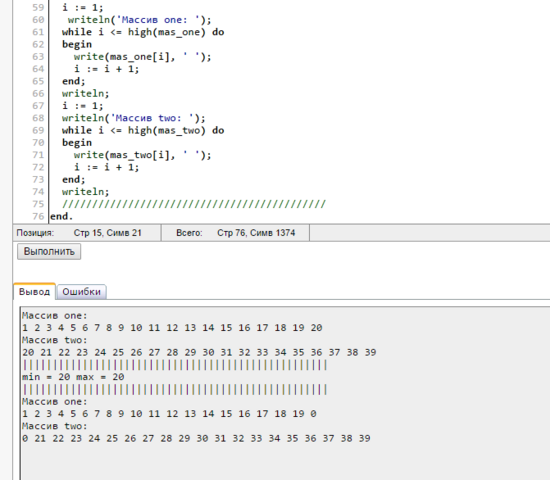Click the 'end.' statement on line 76
550x480 pixels.
click(61, 216)
